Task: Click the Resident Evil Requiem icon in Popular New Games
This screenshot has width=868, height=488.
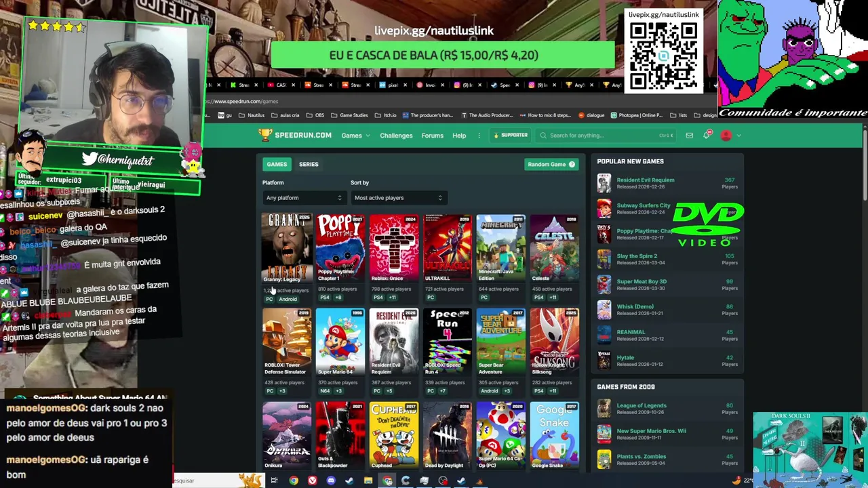Action: tap(604, 184)
